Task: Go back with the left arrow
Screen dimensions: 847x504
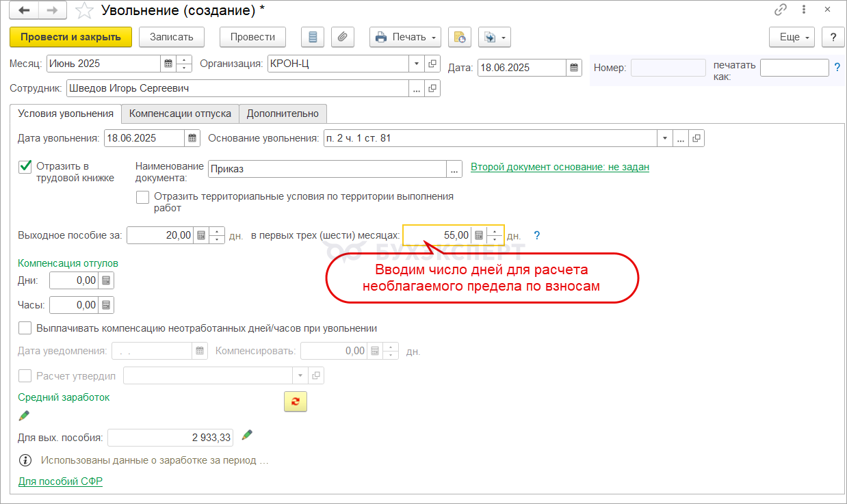Action: pos(24,10)
